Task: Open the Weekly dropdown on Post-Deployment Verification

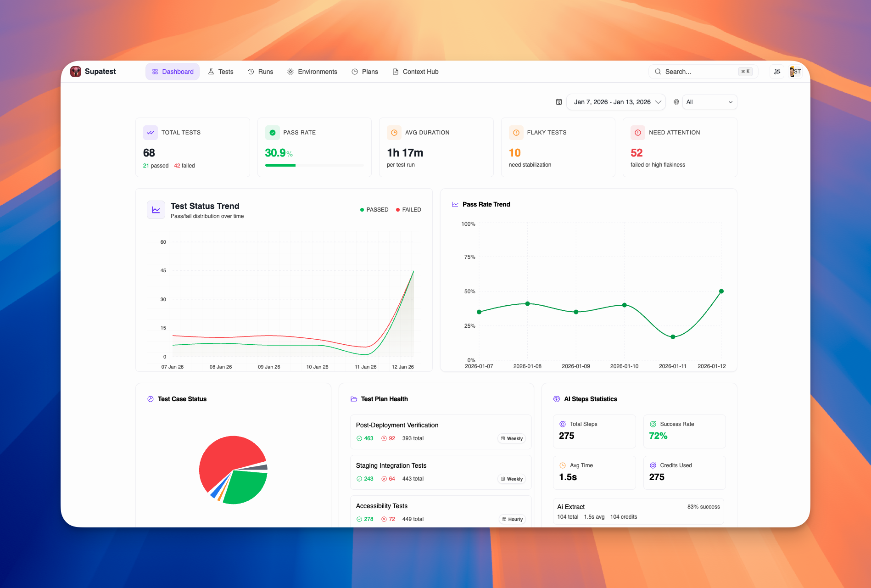Action: click(511, 438)
